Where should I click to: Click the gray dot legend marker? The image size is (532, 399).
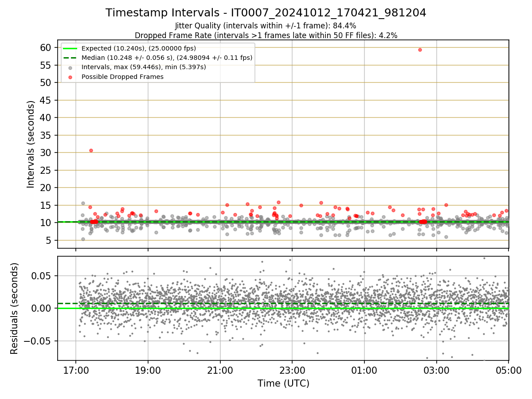pos(70,67)
